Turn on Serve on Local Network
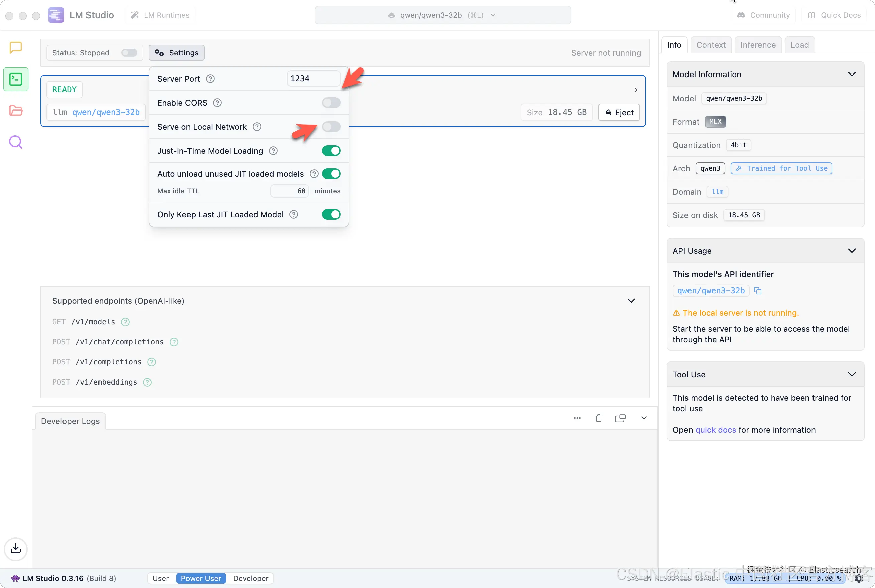The width and height of the screenshot is (875, 588). click(x=331, y=127)
